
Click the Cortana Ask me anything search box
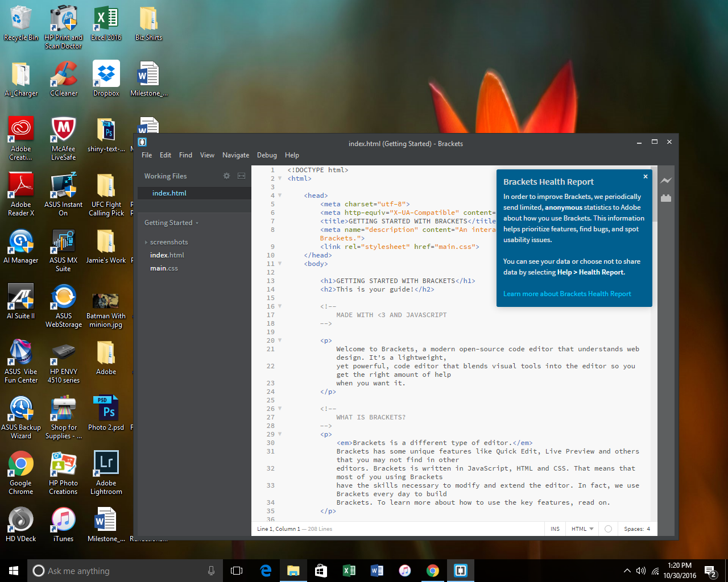125,571
